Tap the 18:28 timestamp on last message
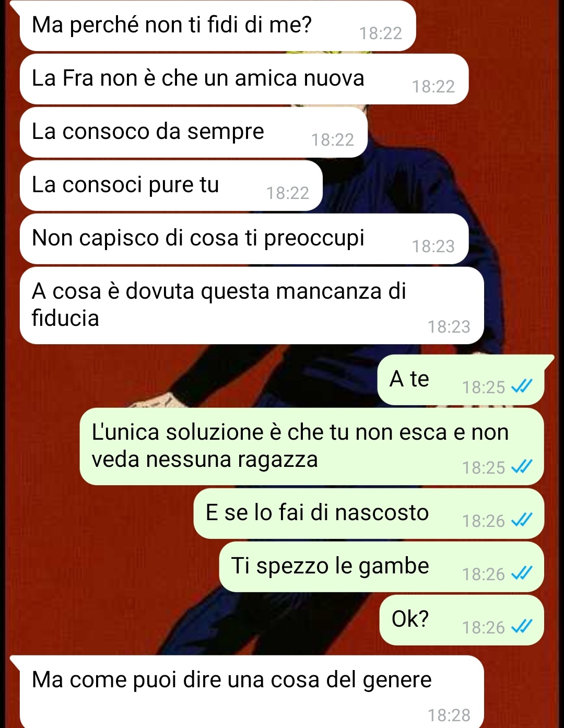 [x=449, y=715]
